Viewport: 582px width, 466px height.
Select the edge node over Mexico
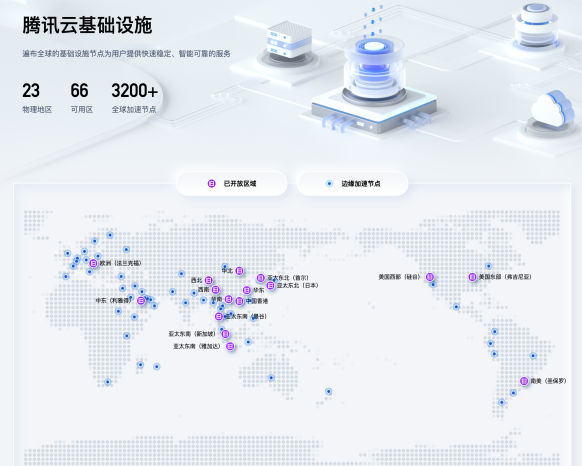tap(457, 307)
